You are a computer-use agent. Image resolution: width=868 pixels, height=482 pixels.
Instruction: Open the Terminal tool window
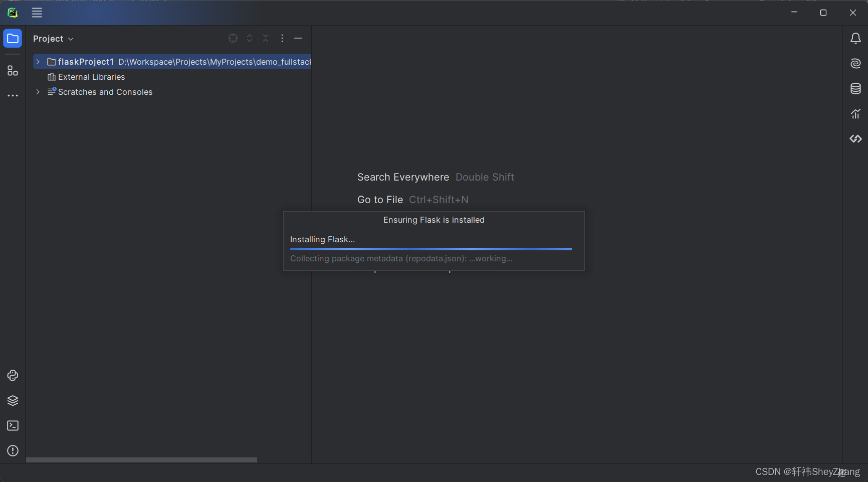pos(13,426)
